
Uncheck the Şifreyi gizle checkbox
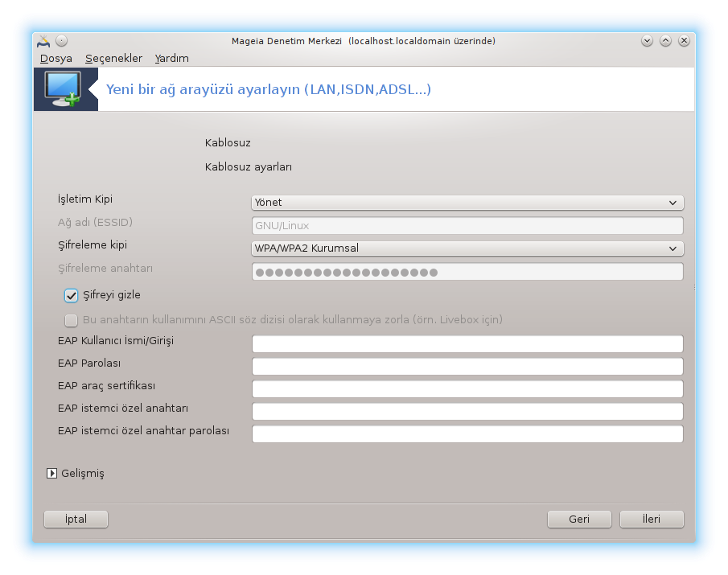click(71, 296)
